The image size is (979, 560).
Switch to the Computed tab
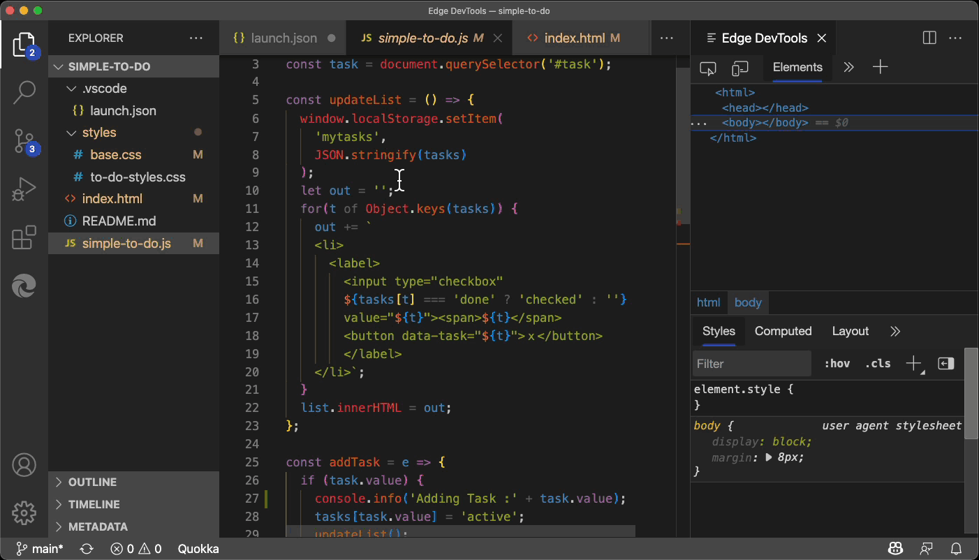click(x=783, y=332)
